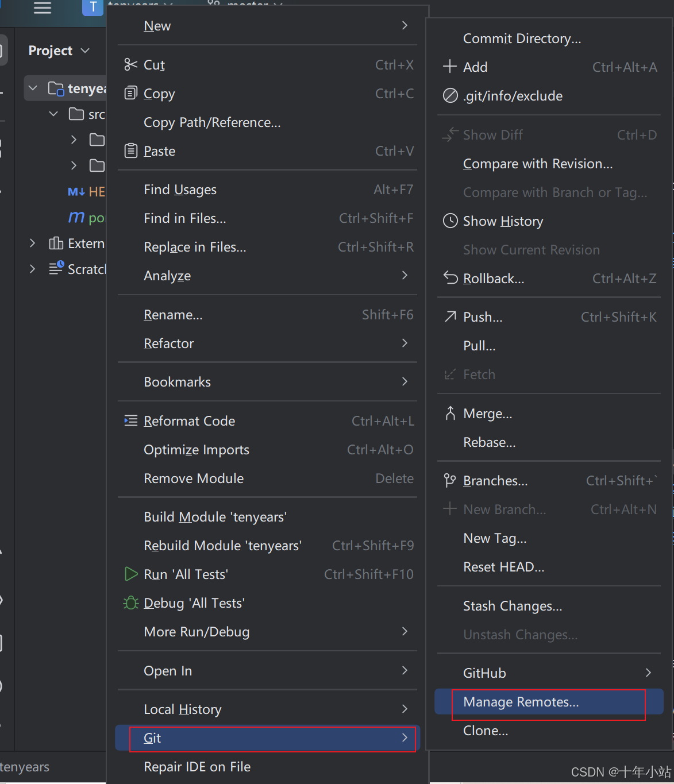Click the Copy icon in context menu
Screen dimensions: 674x784
tap(131, 93)
